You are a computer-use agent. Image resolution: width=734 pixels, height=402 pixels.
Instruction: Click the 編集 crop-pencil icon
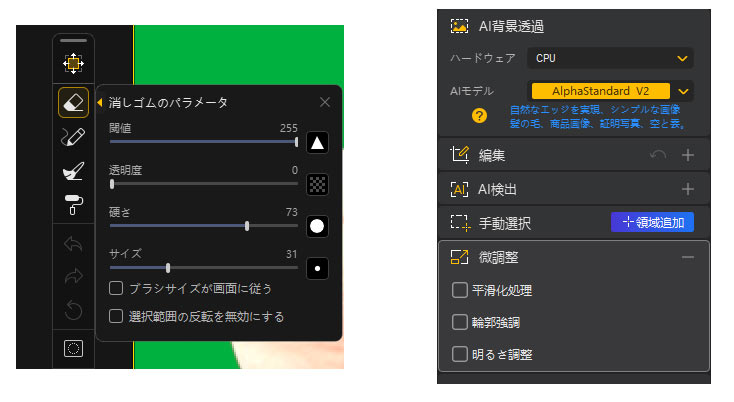[x=459, y=155]
